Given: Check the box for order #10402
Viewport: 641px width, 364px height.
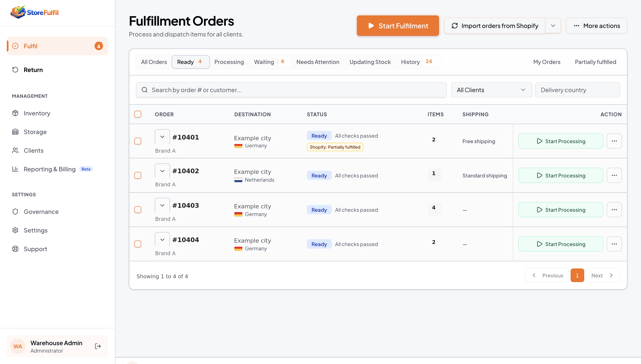Looking at the screenshot, I should pos(138,175).
